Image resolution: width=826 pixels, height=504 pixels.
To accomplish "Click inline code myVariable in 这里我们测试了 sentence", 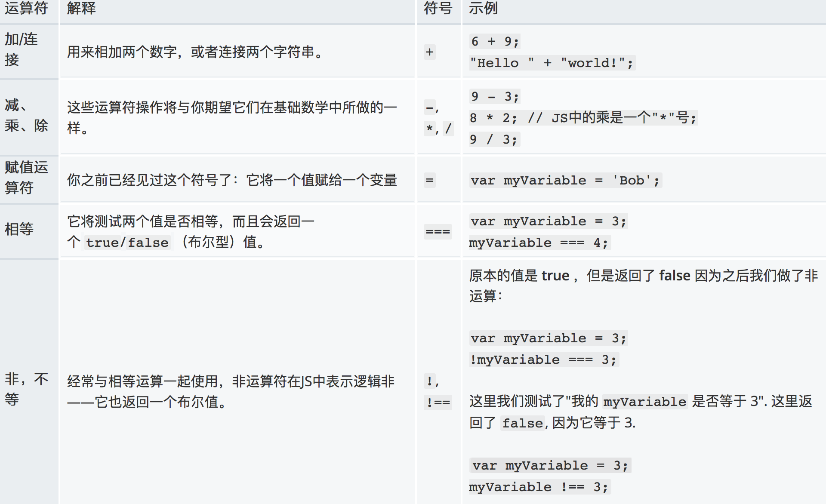I will [644, 402].
